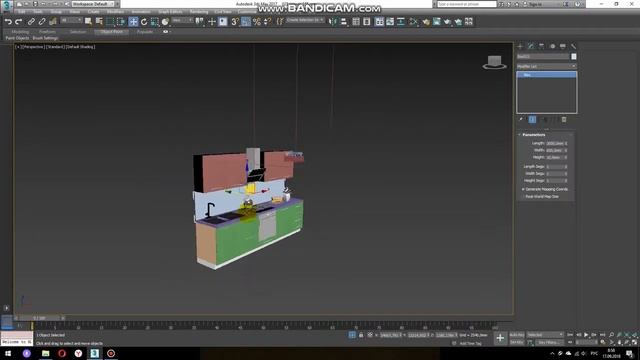Click the Set Key button

coord(517,342)
